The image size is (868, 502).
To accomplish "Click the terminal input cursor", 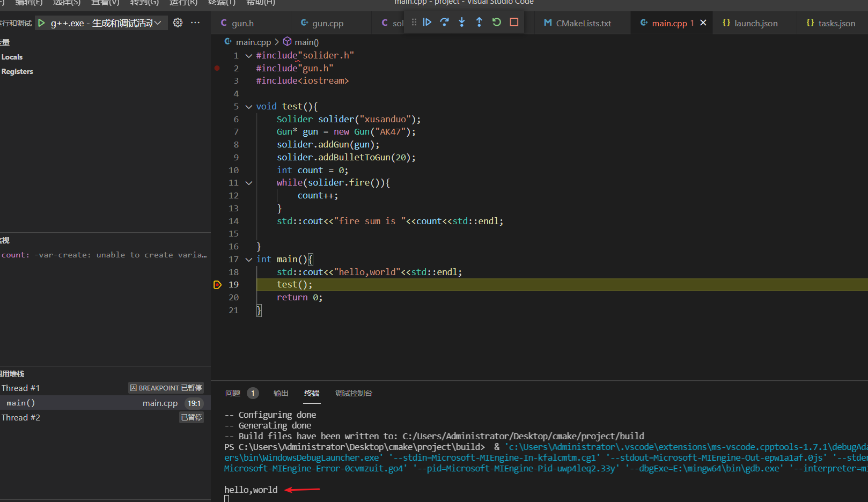I will pyautogui.click(x=227, y=499).
